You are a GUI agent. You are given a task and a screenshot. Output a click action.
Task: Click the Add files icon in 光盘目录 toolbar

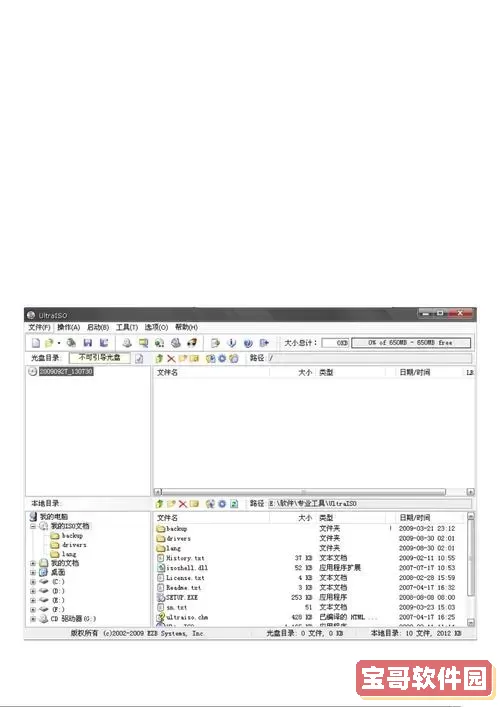[x=194, y=358]
